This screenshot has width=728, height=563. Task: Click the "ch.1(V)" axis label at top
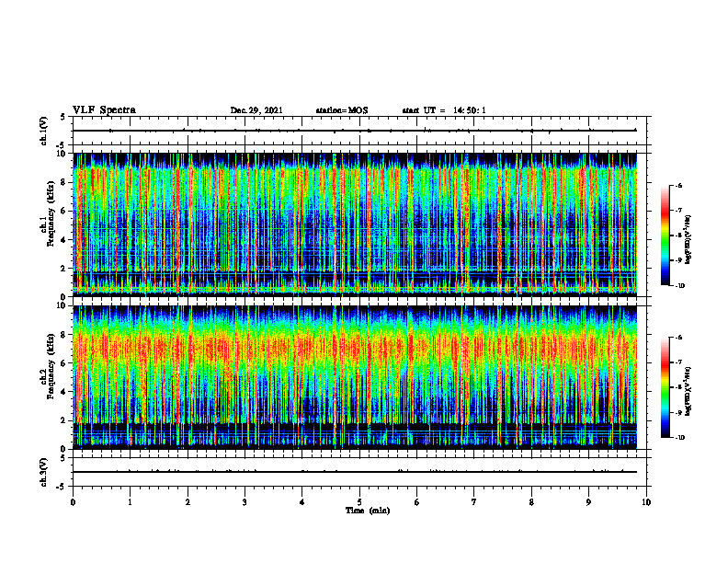click(43, 131)
